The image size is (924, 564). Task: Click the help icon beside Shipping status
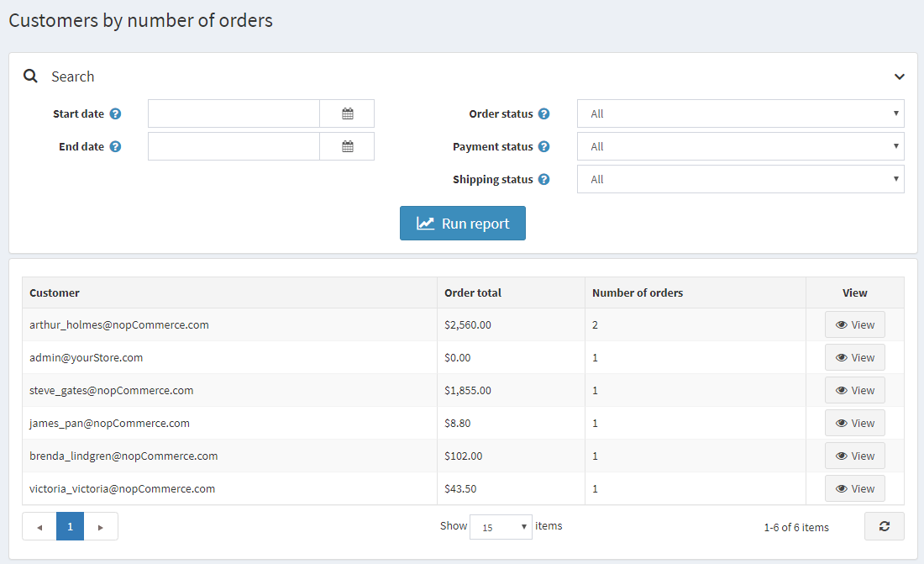[544, 178]
